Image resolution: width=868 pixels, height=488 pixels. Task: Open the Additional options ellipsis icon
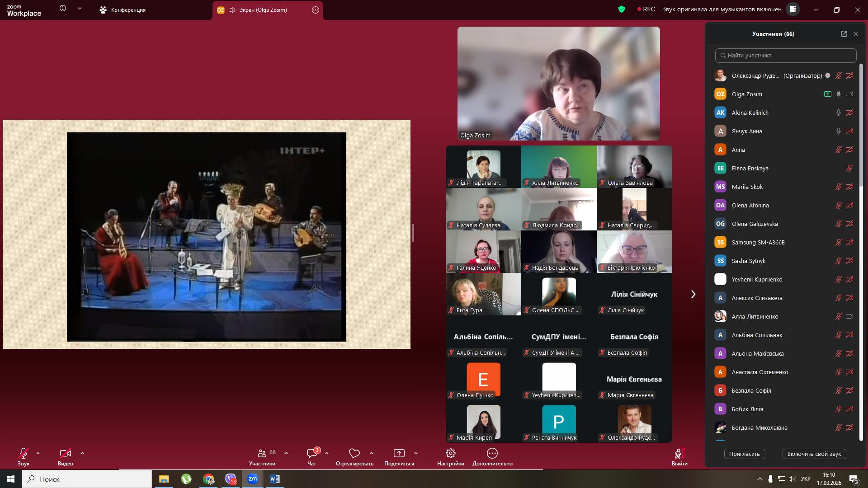point(492,453)
